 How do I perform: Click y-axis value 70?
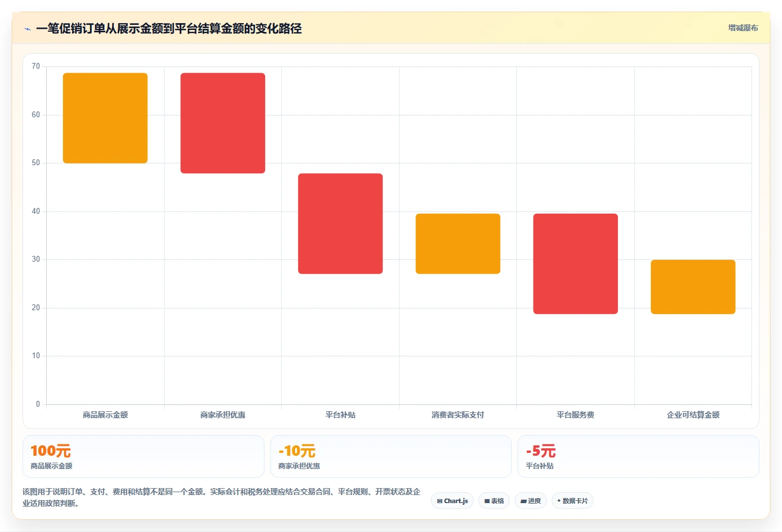pyautogui.click(x=36, y=66)
